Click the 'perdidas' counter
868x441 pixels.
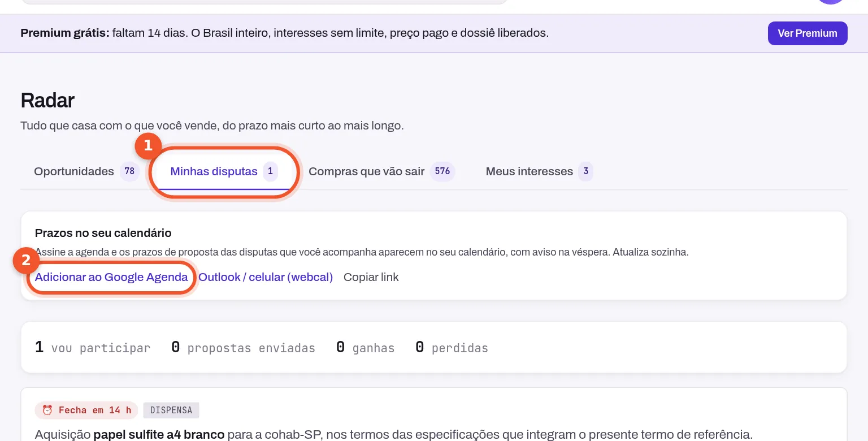tap(452, 348)
